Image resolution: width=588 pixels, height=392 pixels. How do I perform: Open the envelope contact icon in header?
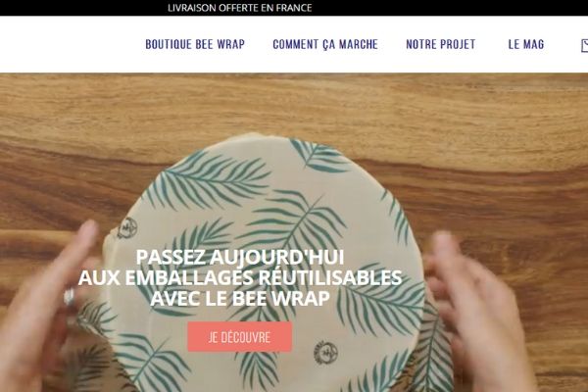(585, 45)
